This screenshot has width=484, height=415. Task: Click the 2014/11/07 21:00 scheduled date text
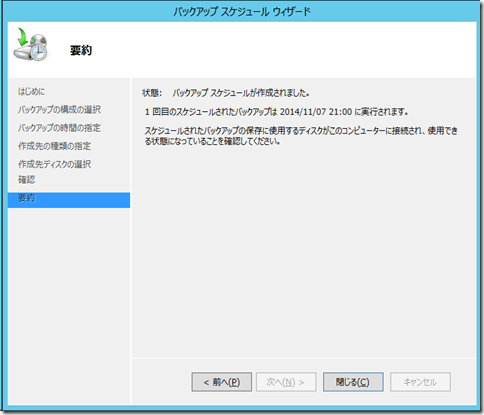pos(316,112)
